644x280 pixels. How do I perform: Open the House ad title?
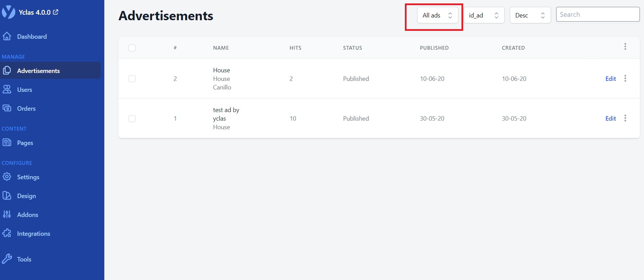point(222,70)
